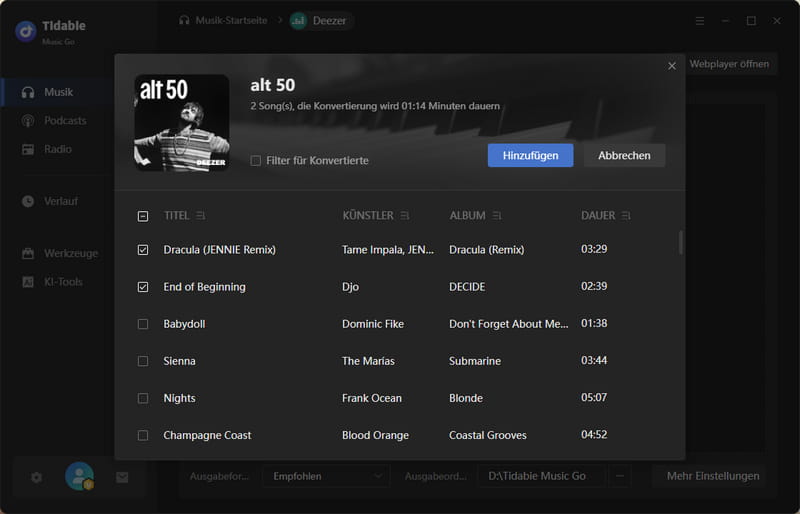Click the song list scrollbar
This screenshot has height=514, width=800.
[x=680, y=242]
